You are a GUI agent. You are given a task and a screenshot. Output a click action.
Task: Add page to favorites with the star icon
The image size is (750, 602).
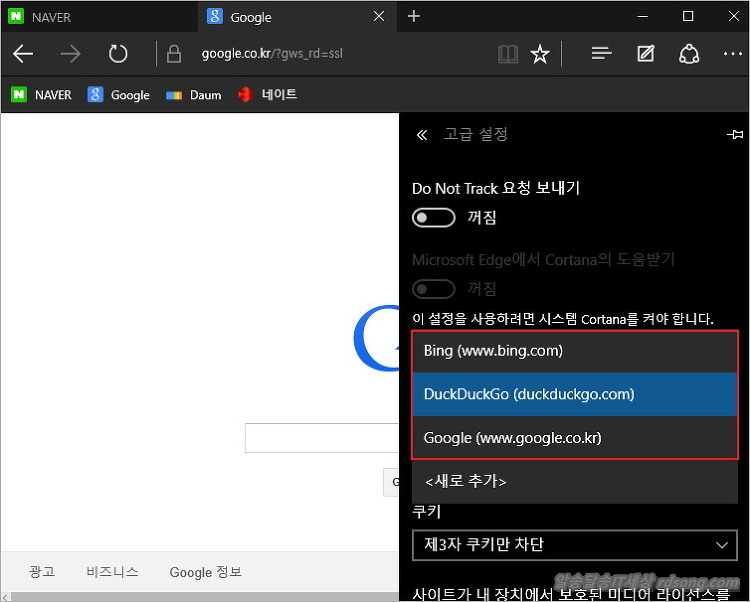click(540, 54)
